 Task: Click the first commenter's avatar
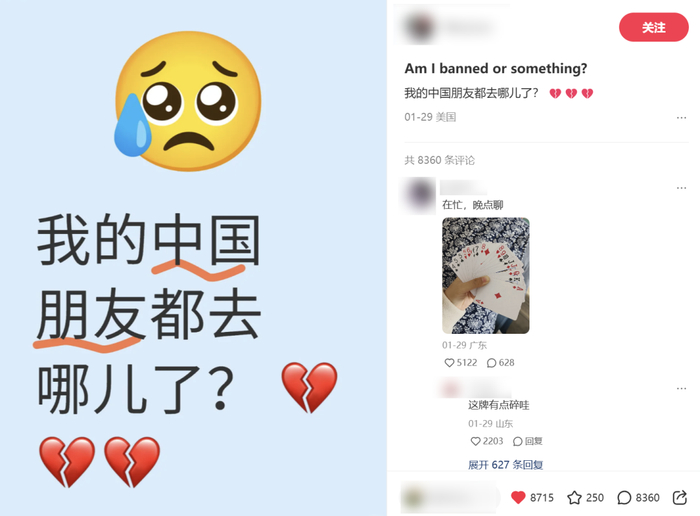420,195
